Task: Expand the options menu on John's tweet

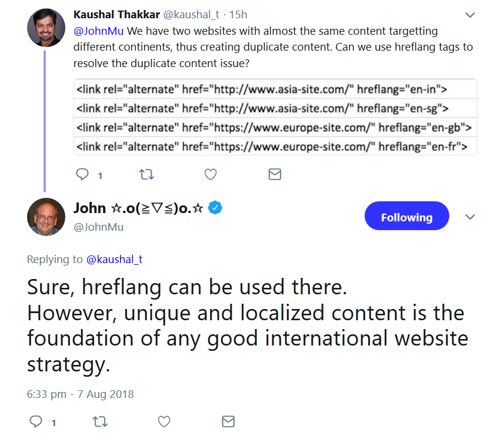Action: [470, 217]
